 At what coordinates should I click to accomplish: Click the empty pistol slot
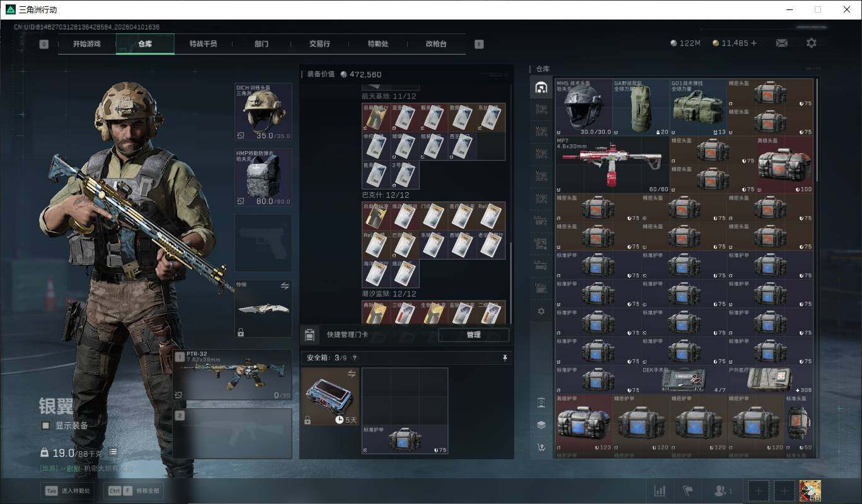click(x=263, y=243)
